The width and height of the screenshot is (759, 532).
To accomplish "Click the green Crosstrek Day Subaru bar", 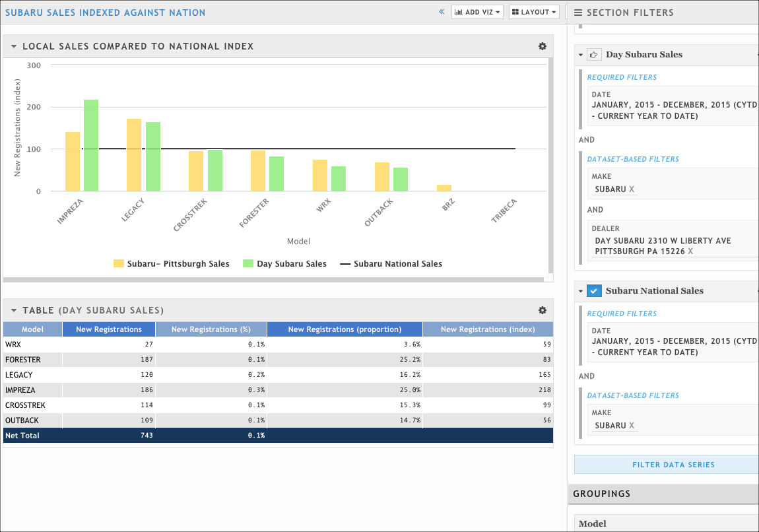I will click(215, 170).
